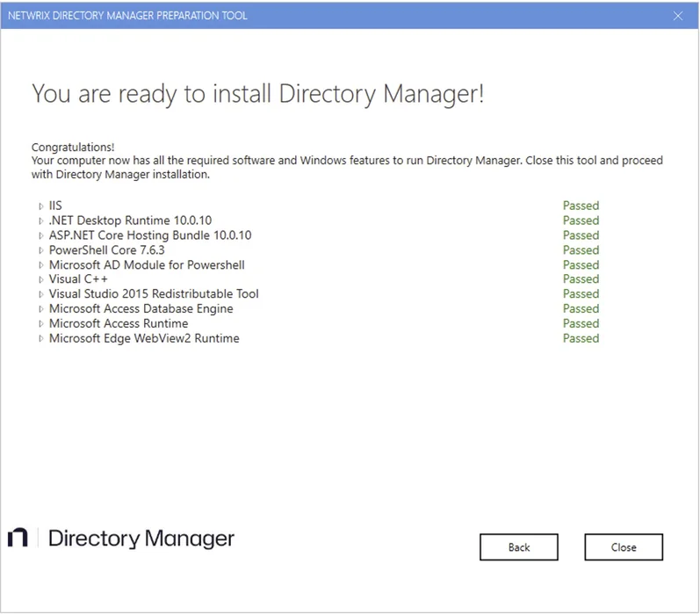Click the Netwrix logo icon
The height and width of the screenshot is (614, 700).
click(x=18, y=538)
